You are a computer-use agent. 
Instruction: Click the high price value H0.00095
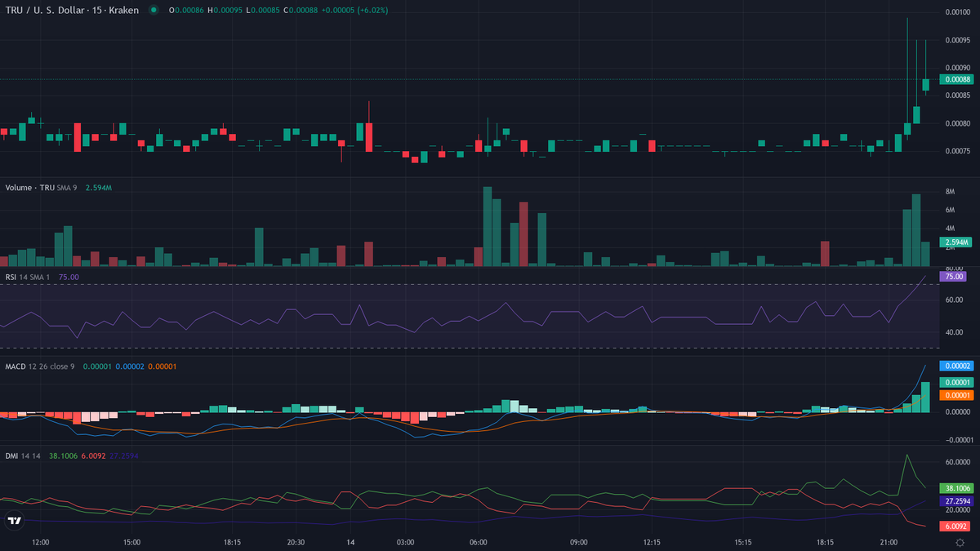click(x=225, y=10)
